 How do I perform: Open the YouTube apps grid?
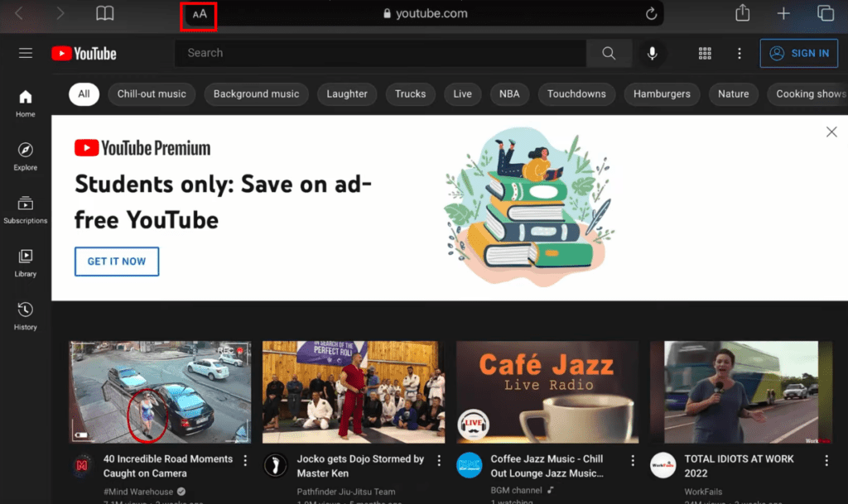coord(705,53)
